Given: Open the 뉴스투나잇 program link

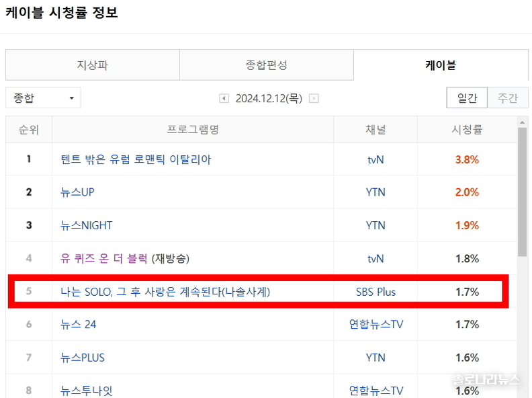Looking at the screenshot, I should (x=86, y=391).
